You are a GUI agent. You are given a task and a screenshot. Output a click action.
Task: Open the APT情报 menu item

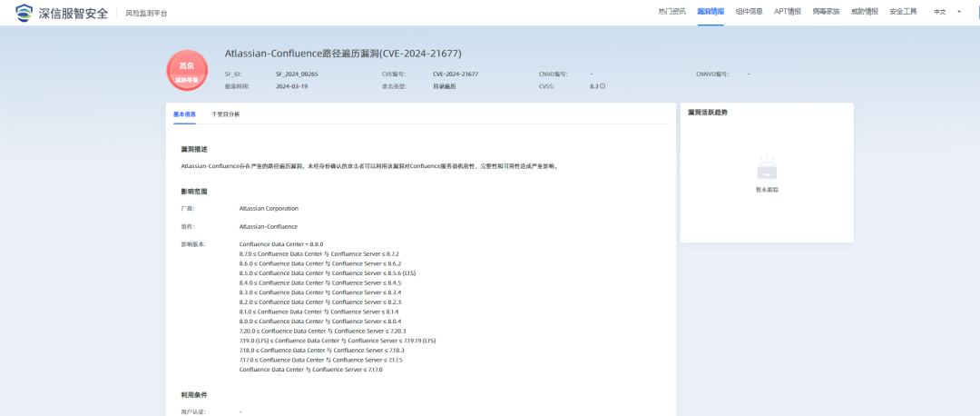[788, 12]
